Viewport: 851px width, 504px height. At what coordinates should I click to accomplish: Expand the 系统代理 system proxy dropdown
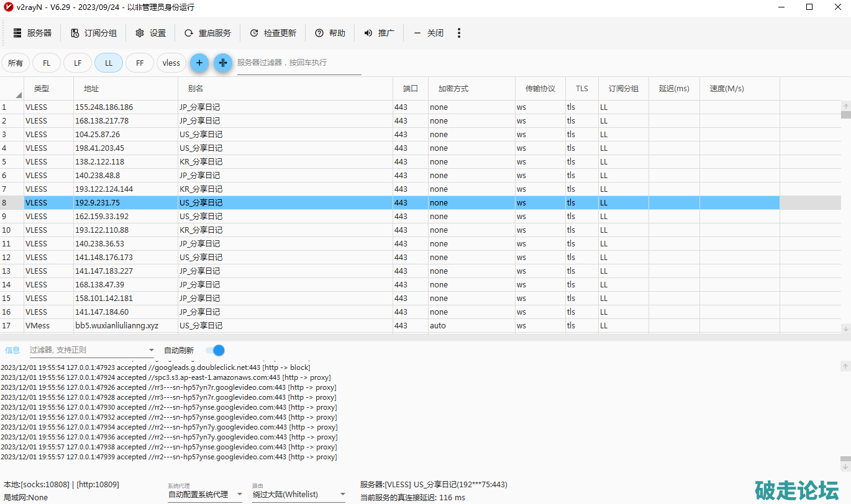(x=239, y=495)
